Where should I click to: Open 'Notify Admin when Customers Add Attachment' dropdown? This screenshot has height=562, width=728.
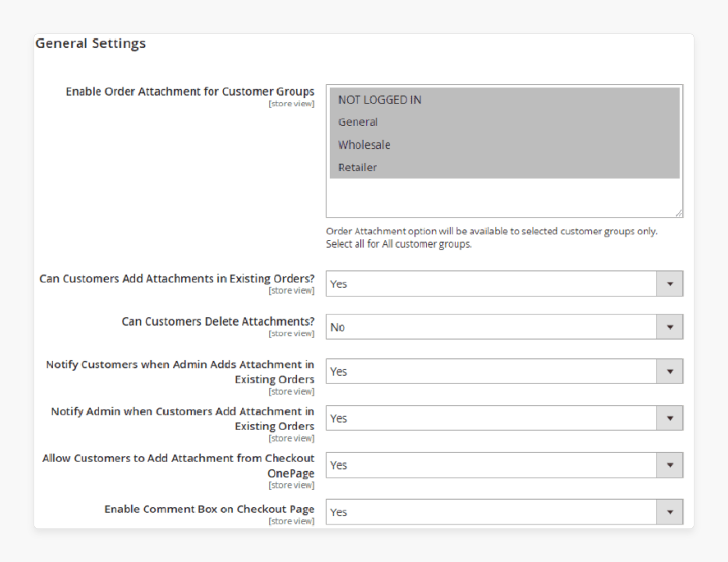point(505,418)
